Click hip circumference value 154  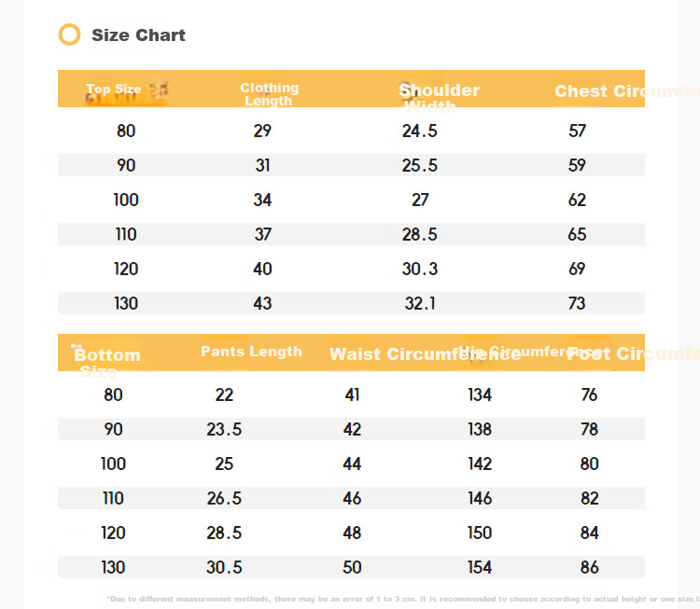480,568
